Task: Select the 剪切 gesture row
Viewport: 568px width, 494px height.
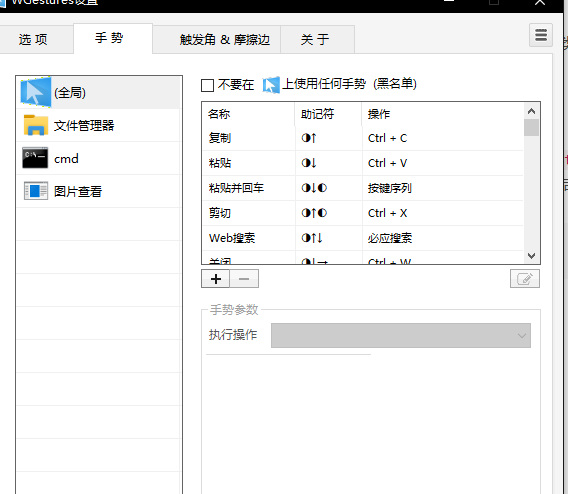Action: coord(363,213)
